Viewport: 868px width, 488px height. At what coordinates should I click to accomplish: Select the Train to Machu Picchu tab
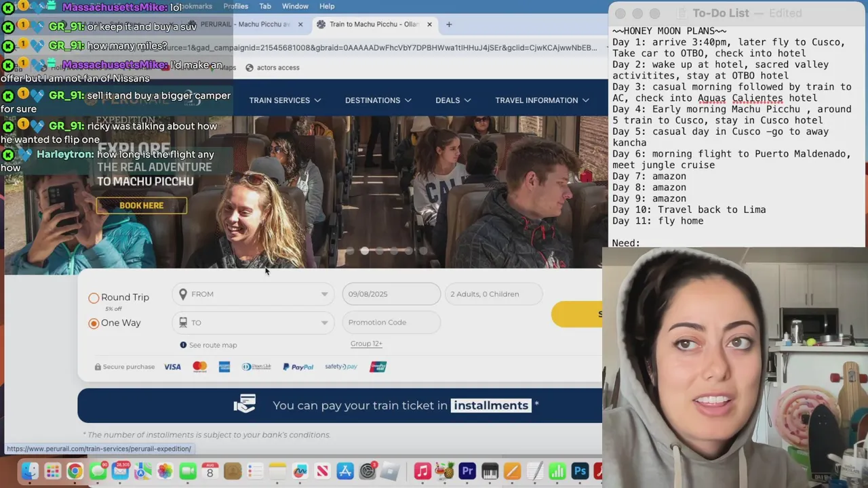point(374,24)
